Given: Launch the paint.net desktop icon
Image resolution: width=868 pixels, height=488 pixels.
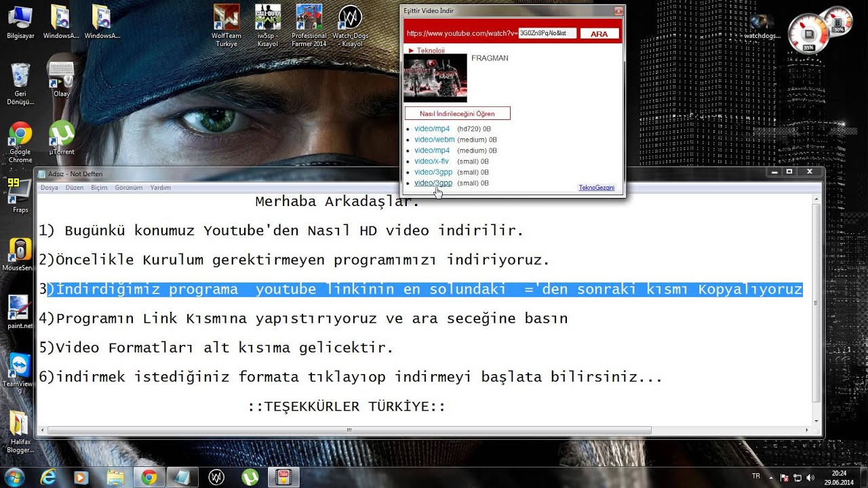Looking at the screenshot, I should pyautogui.click(x=20, y=312).
